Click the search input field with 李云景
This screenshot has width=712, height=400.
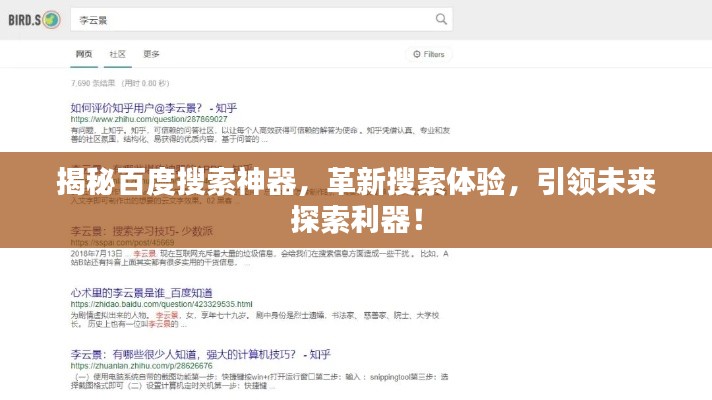point(261,20)
